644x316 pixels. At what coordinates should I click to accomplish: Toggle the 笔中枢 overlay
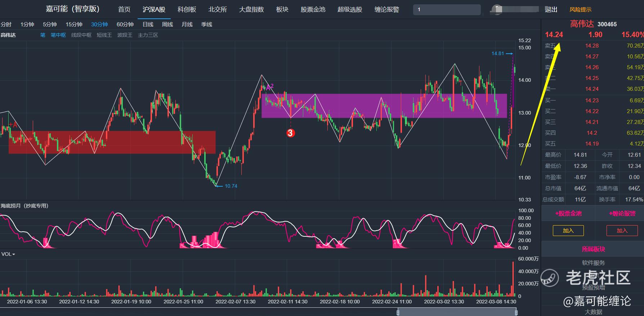(58, 35)
